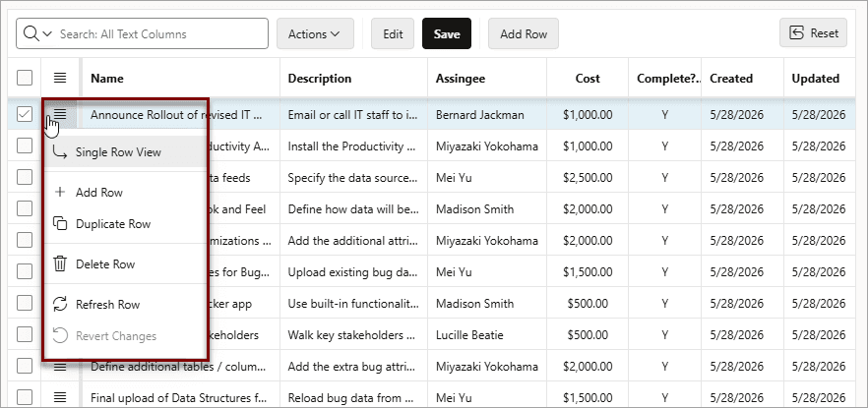Click the Edit button
Viewport: 868px width, 408px height.
[x=393, y=33]
